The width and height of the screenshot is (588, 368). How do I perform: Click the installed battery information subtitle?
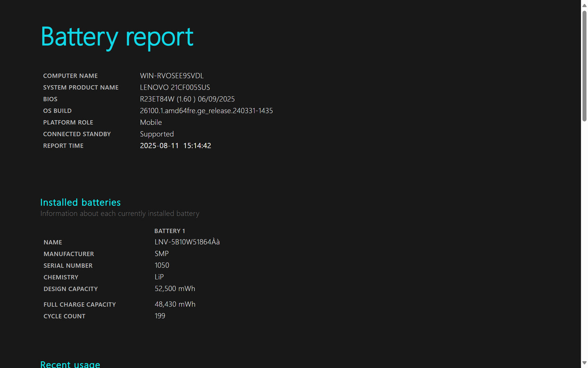pos(120,214)
